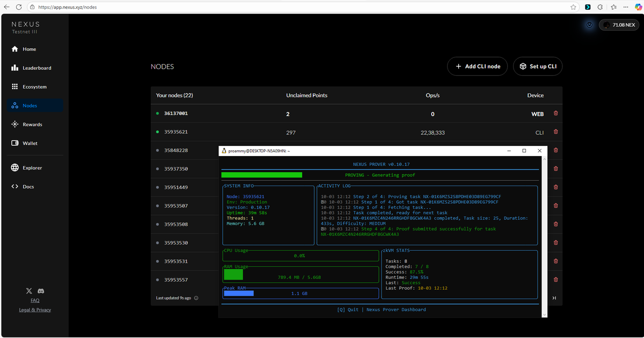This screenshot has height=338, width=644.
Task: Select node 35953557 in the table
Action: coord(176,280)
